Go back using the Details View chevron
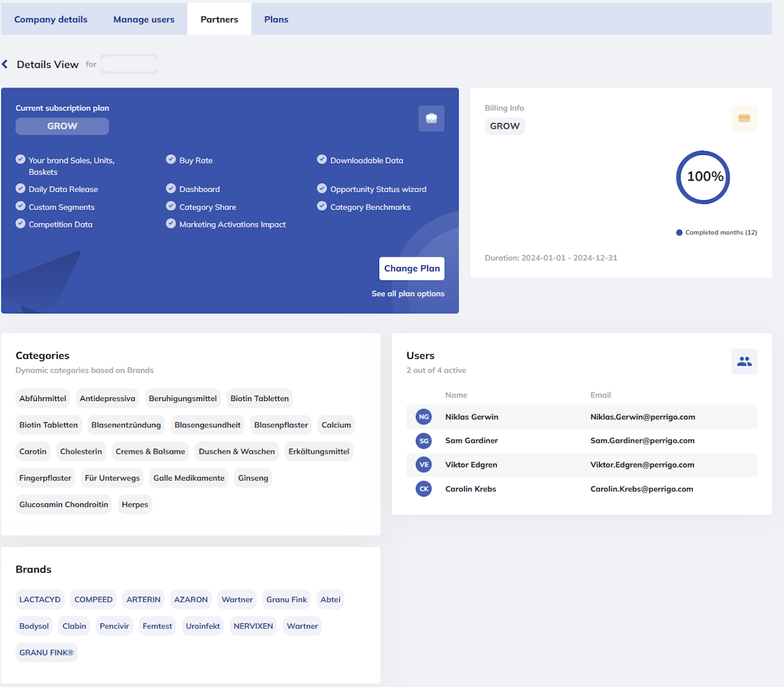The image size is (784, 687). tap(5, 64)
